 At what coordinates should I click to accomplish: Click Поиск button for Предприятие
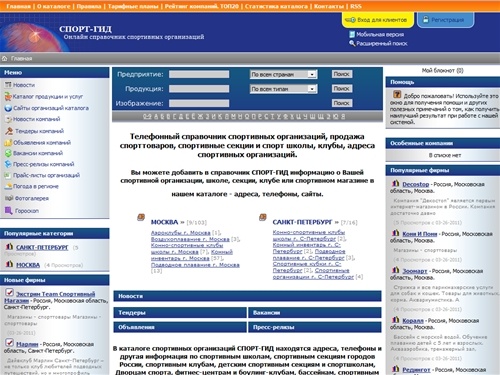pyautogui.click(x=342, y=74)
